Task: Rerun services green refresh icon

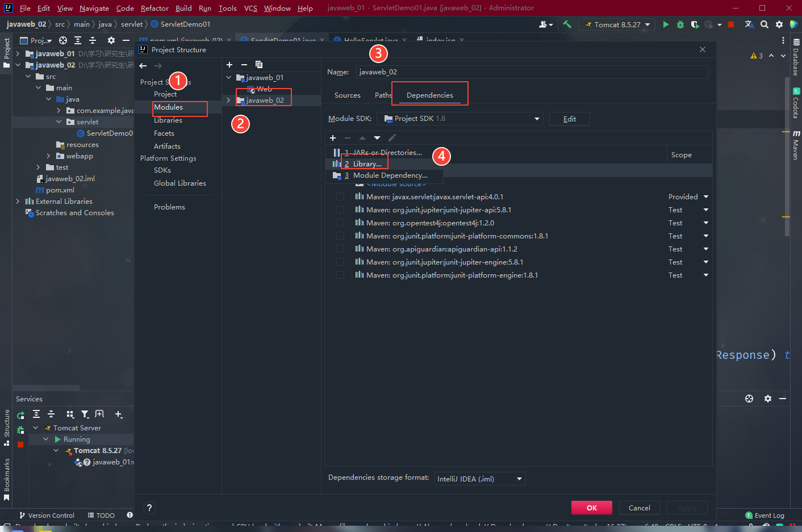Action: pyautogui.click(x=20, y=415)
